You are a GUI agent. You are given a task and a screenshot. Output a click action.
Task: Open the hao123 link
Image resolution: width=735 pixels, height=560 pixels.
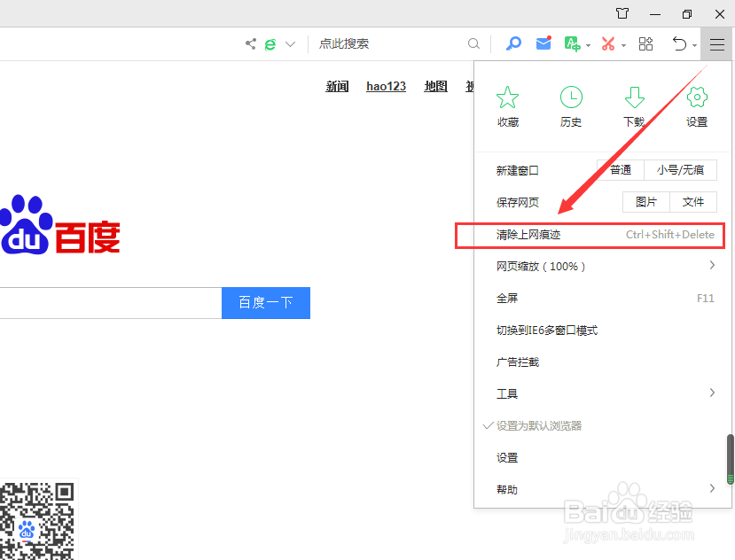tap(386, 86)
